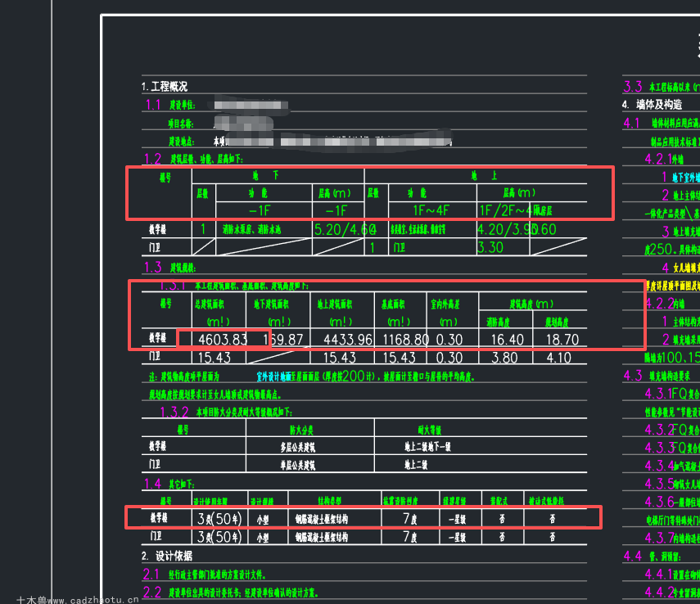Screen dimensions: 700x604
Task: Select the above-ground area value 4433.96
Action: (348, 340)
